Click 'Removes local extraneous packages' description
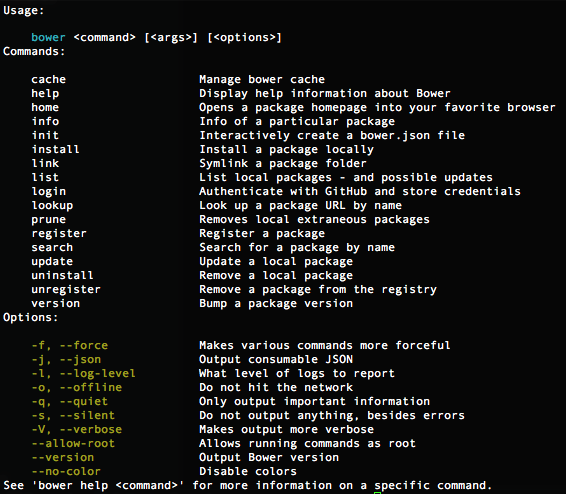Screen dimensions: 566x494 (x=314, y=220)
